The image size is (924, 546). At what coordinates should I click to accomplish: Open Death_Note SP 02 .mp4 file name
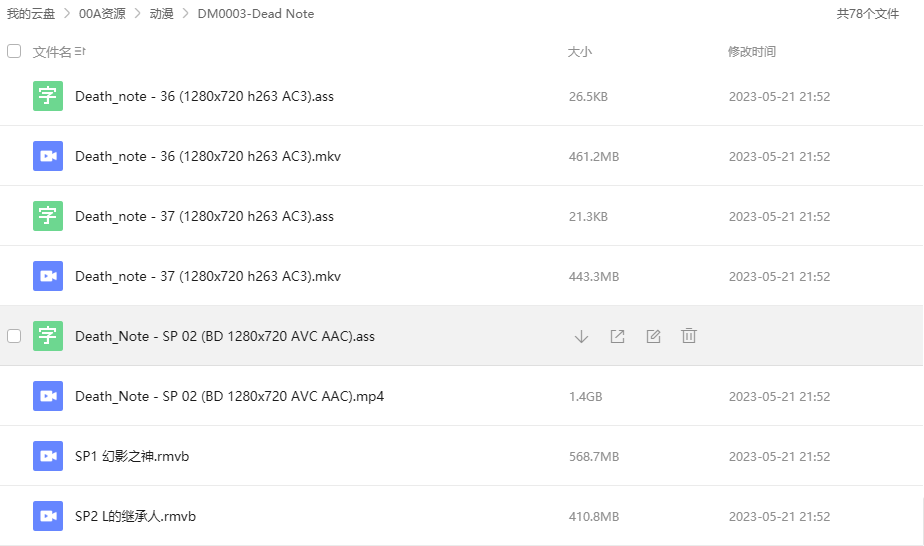(x=229, y=396)
